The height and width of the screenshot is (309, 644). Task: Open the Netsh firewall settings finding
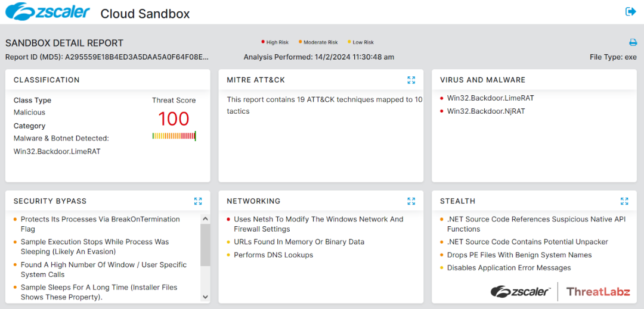(318, 224)
